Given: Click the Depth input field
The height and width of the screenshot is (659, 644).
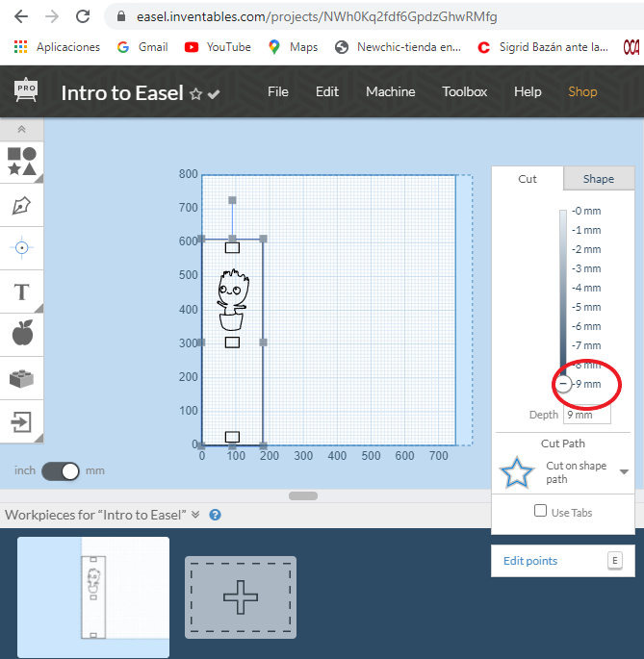Looking at the screenshot, I should [587, 415].
